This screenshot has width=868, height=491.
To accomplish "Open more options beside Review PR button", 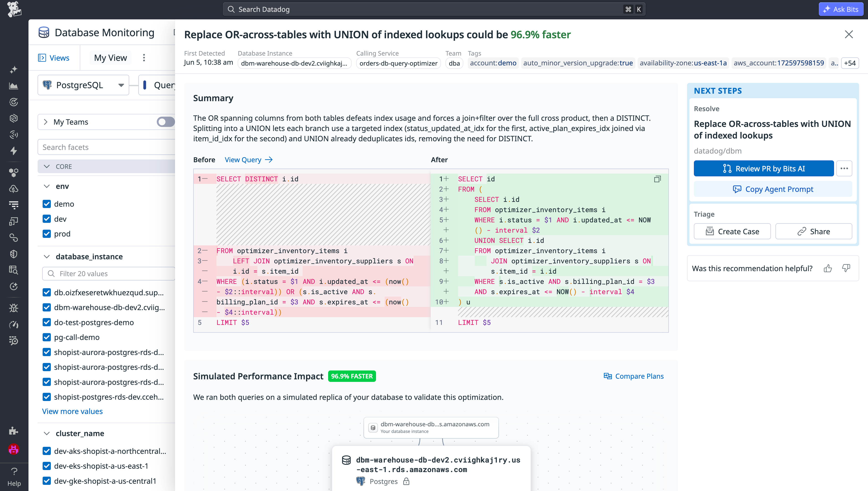I will 844,169.
